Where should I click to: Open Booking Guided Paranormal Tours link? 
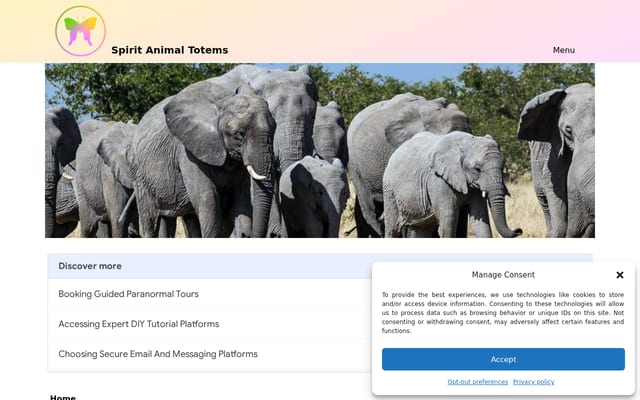(x=128, y=294)
